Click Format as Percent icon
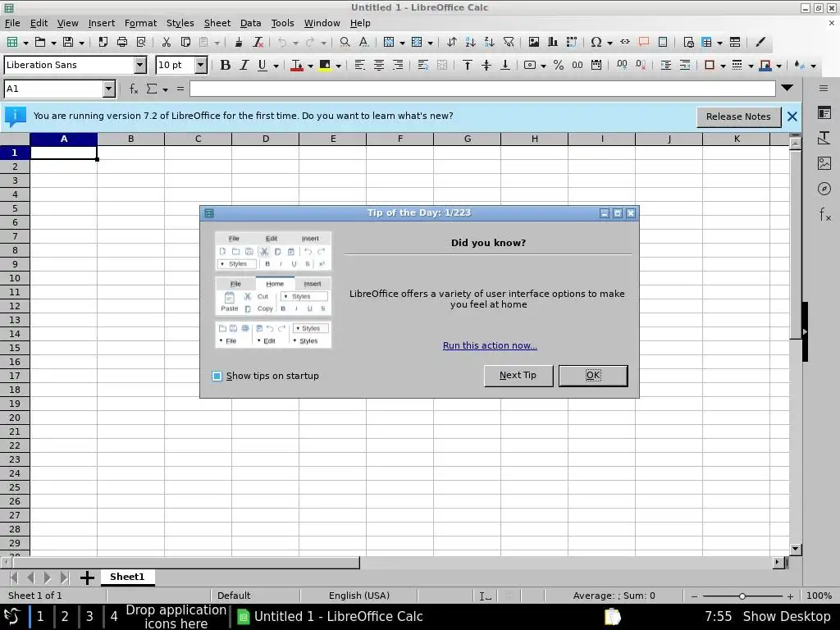840x630 pixels. [558, 65]
